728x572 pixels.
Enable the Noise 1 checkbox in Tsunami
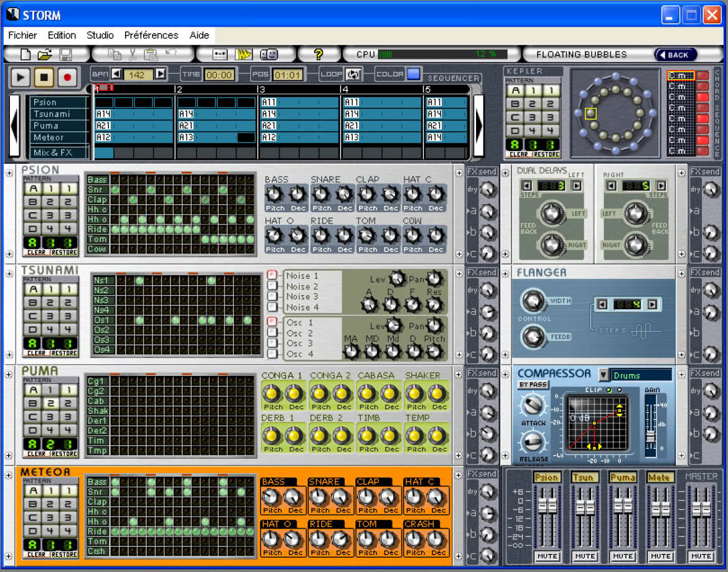tap(273, 275)
